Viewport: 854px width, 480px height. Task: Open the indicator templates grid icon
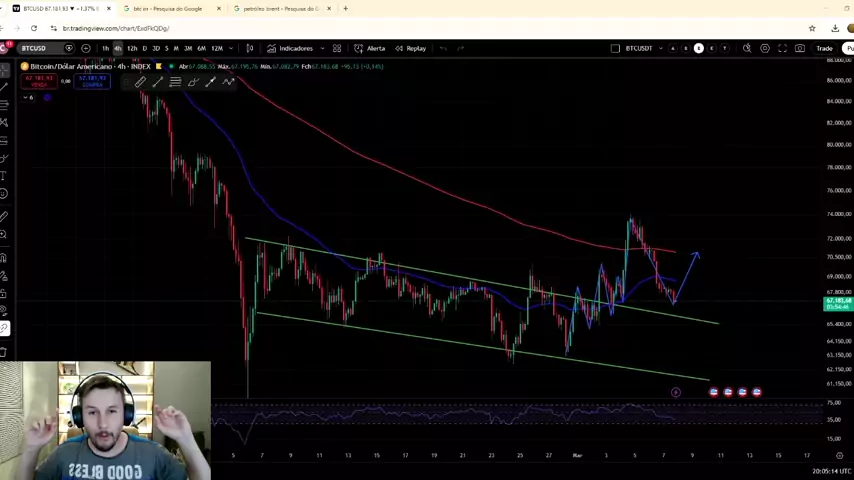coord(337,48)
